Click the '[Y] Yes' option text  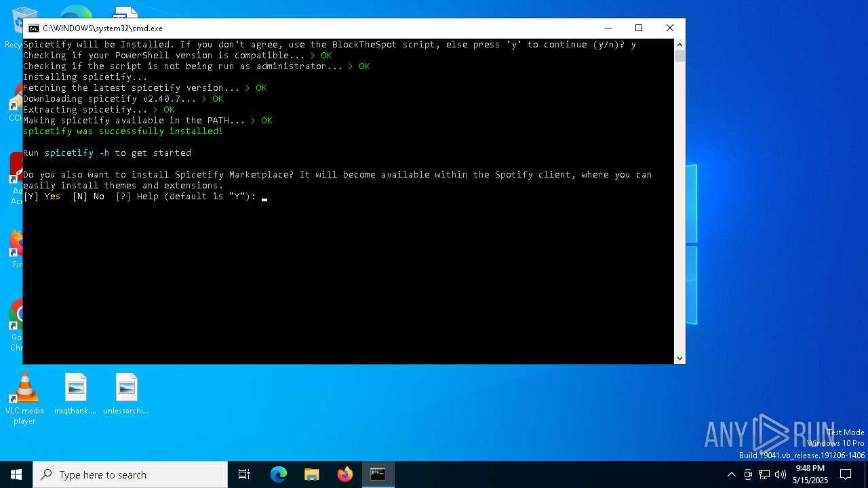pyautogui.click(x=42, y=197)
